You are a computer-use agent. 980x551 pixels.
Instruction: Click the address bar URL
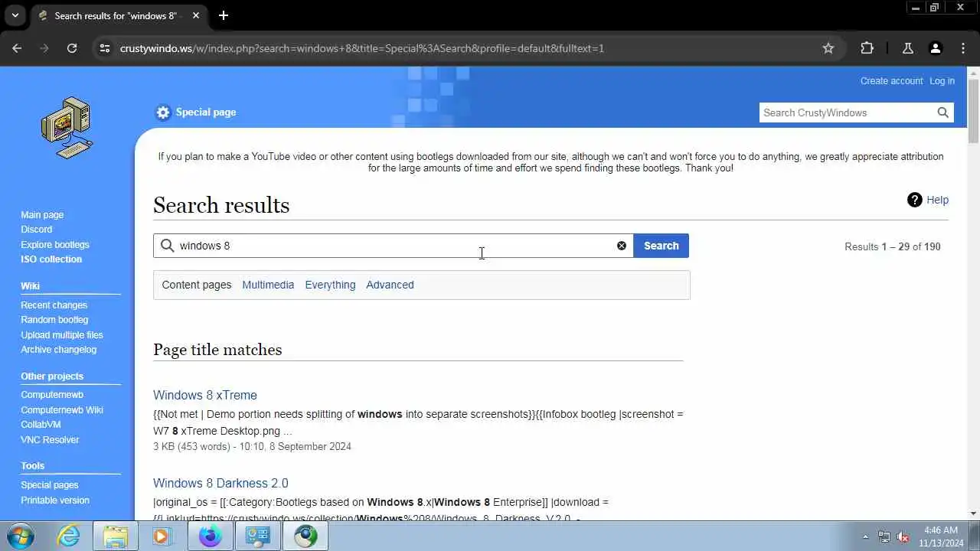362,48
